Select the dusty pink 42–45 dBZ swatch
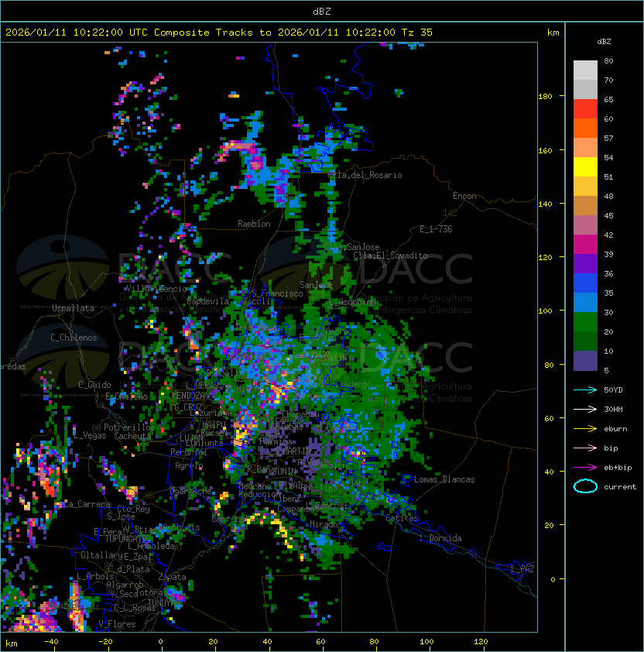Image resolution: width=644 pixels, height=652 pixels. 585,225
